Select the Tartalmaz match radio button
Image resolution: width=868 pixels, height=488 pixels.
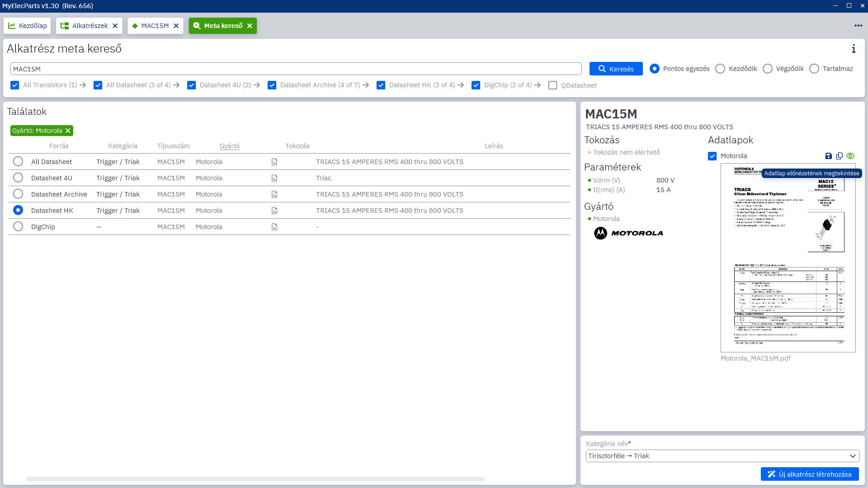(814, 69)
